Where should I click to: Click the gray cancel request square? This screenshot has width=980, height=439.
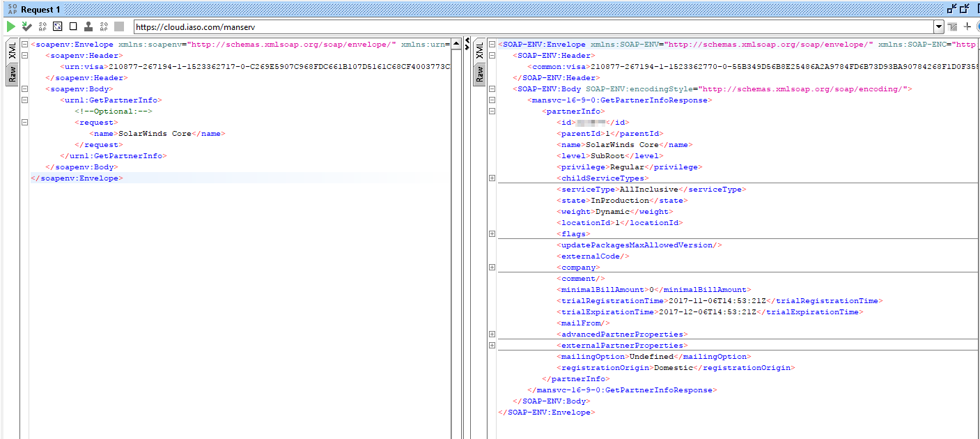tap(119, 26)
